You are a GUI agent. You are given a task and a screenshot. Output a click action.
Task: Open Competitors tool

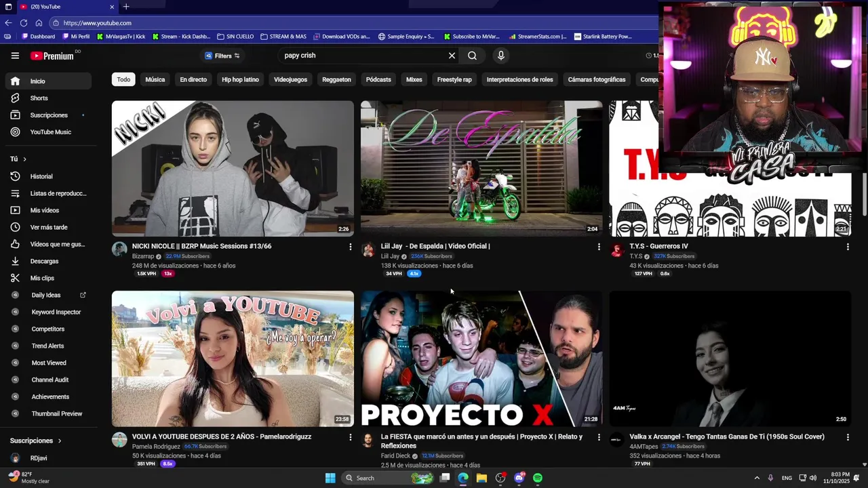[x=47, y=329]
